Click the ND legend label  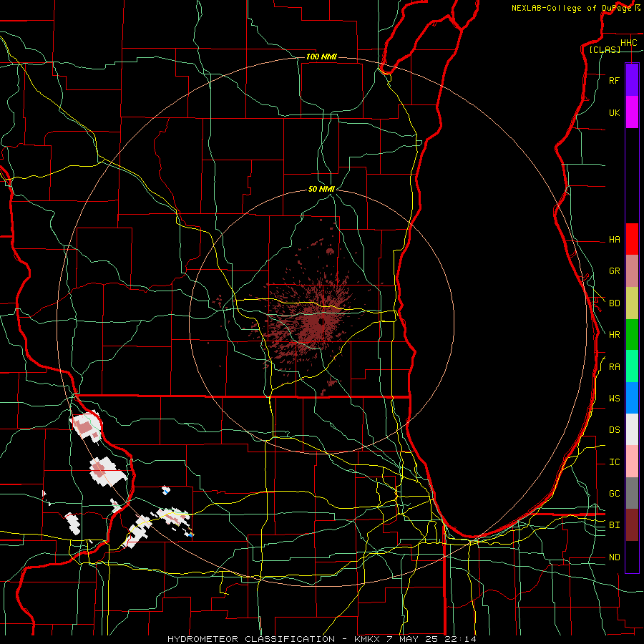click(x=614, y=557)
